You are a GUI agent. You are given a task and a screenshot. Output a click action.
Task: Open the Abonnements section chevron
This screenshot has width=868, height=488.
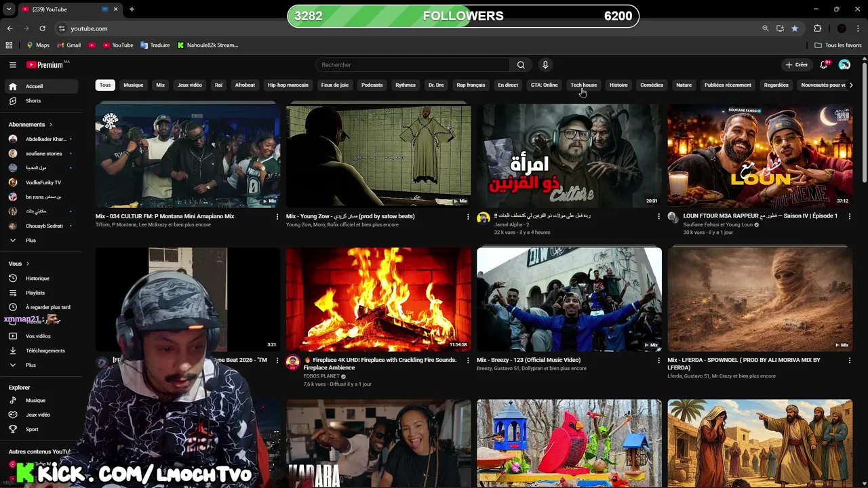pyautogui.click(x=50, y=125)
